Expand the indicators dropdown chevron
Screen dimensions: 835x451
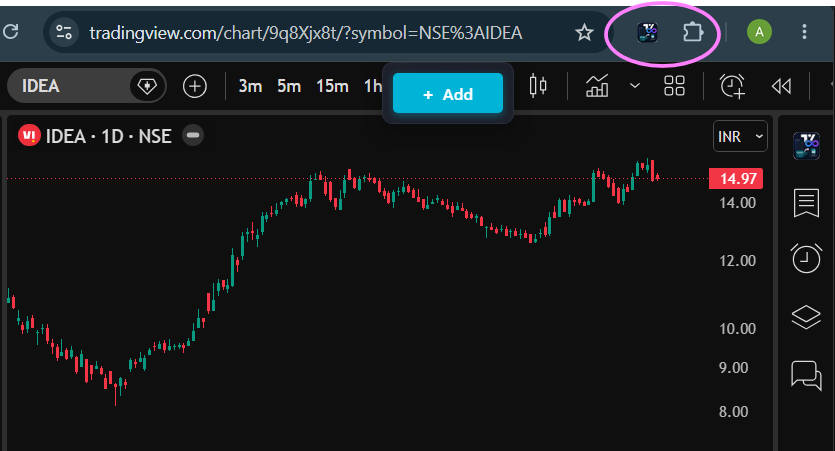(634, 85)
